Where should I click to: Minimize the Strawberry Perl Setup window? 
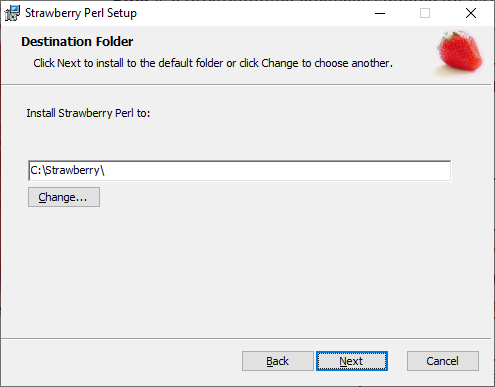(x=380, y=13)
